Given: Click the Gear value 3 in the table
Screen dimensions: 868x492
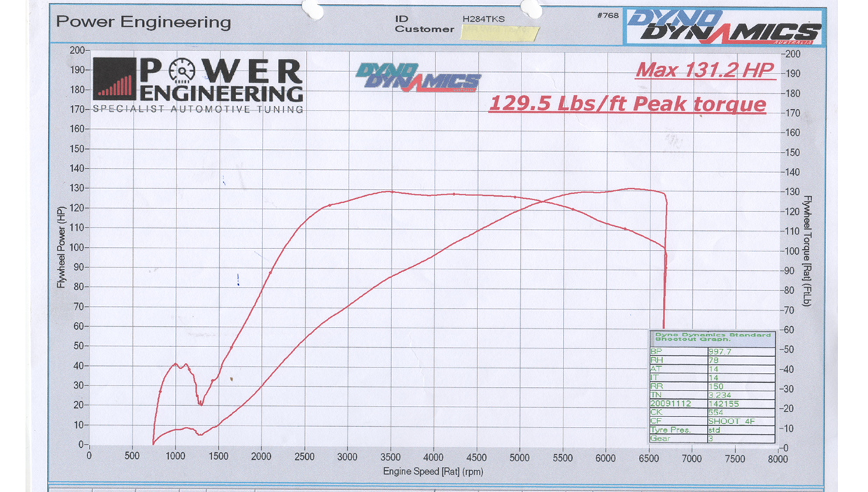Looking at the screenshot, I should coord(711,439).
